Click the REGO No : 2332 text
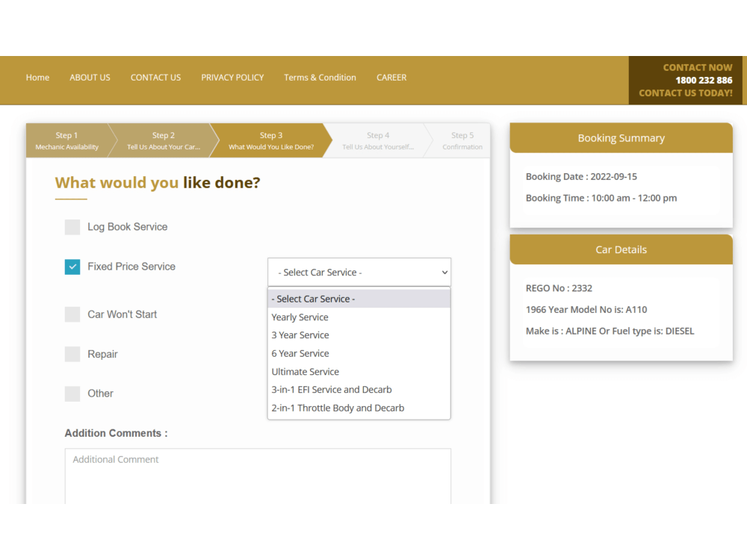Image resolution: width=747 pixels, height=560 pixels. (559, 288)
